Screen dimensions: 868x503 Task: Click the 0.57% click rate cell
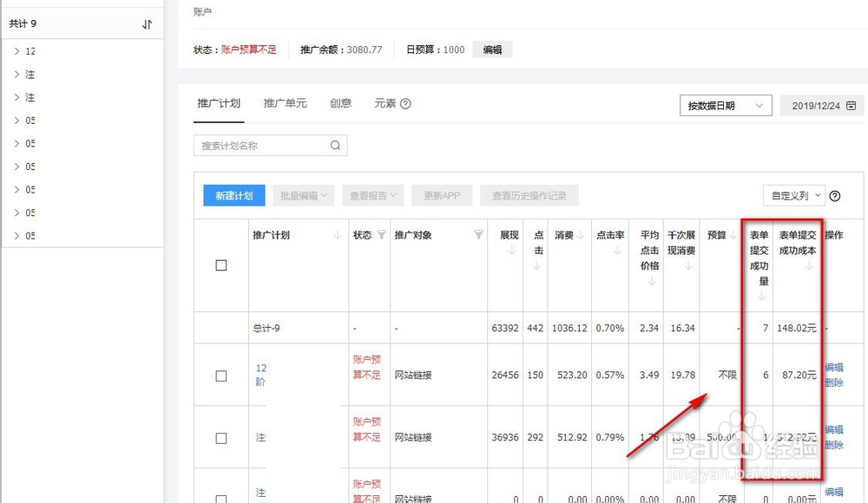tap(610, 376)
